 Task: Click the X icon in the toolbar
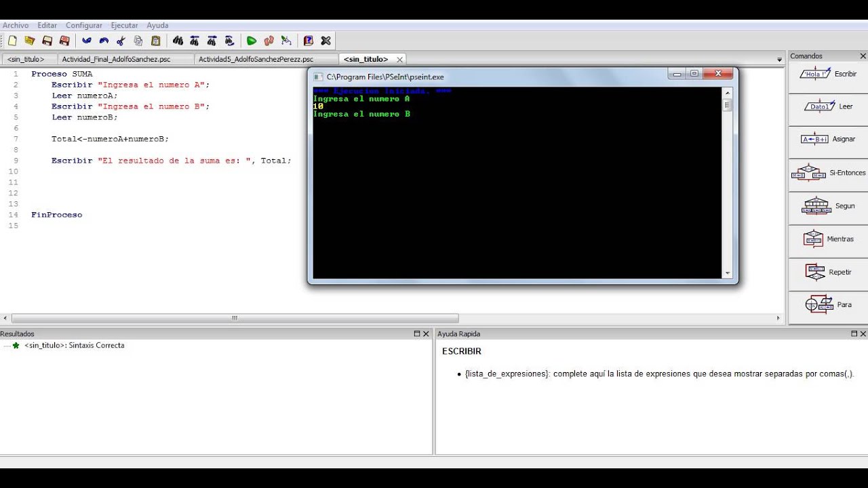326,41
